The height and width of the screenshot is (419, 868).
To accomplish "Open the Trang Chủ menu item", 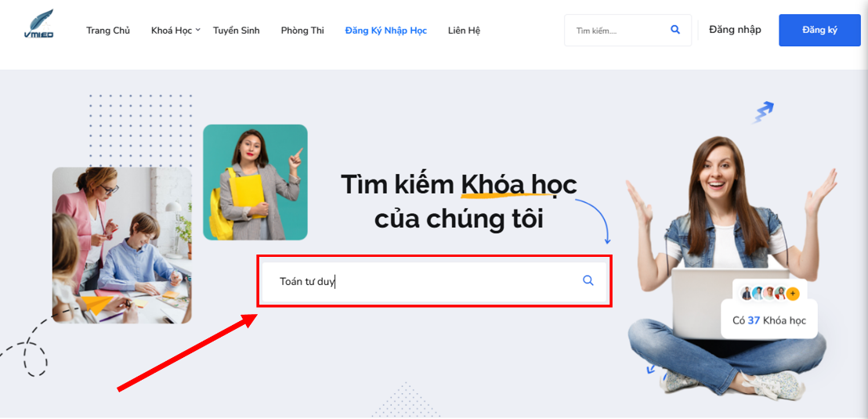I will tap(108, 31).
